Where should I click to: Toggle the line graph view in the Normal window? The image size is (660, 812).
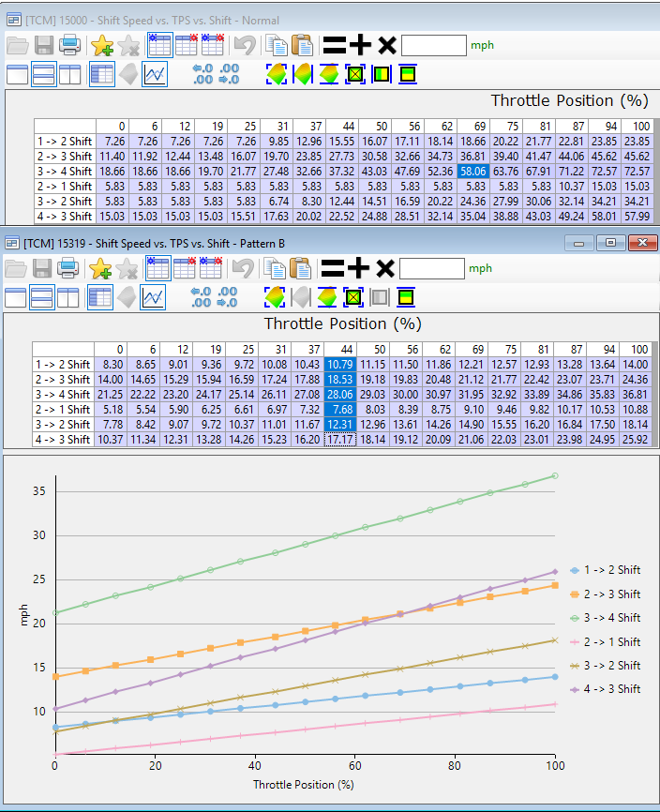coord(155,75)
